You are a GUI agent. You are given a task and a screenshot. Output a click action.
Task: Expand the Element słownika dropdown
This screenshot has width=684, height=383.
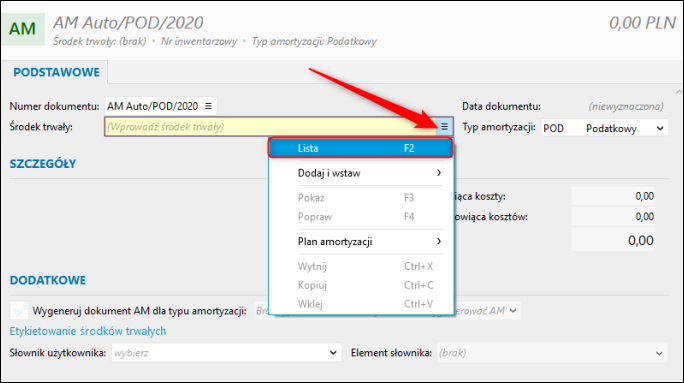[552, 352]
